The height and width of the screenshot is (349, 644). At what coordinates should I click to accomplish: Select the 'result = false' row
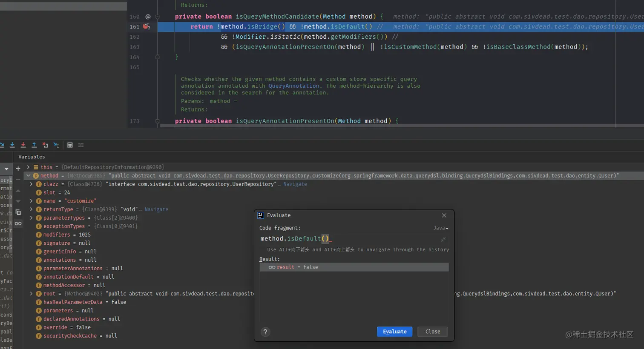[x=354, y=267]
